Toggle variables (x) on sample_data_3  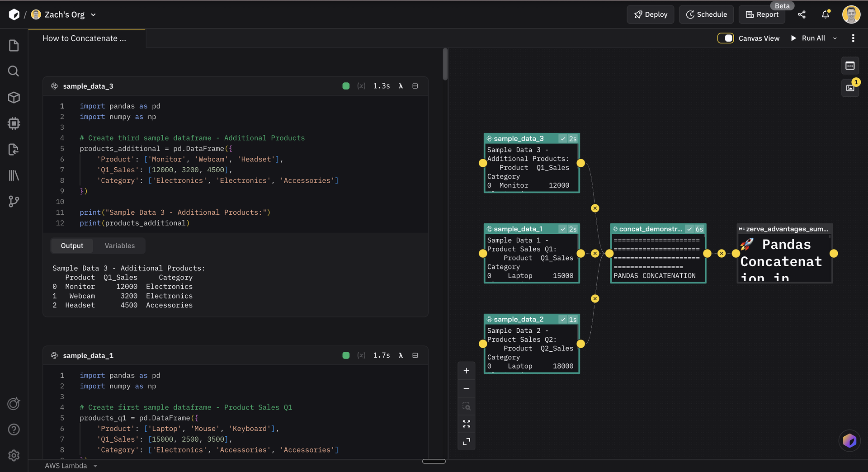(x=361, y=86)
